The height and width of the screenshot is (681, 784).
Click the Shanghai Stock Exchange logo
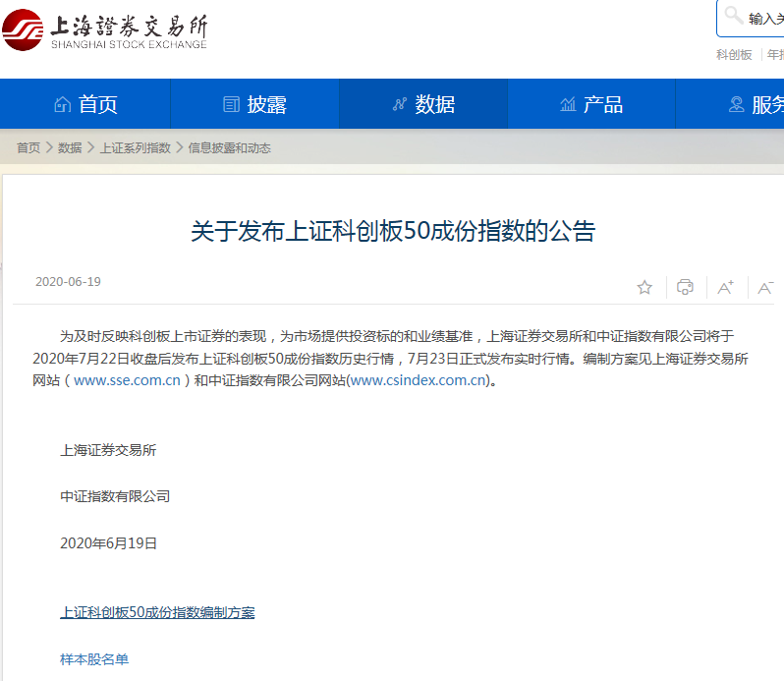click(x=105, y=31)
